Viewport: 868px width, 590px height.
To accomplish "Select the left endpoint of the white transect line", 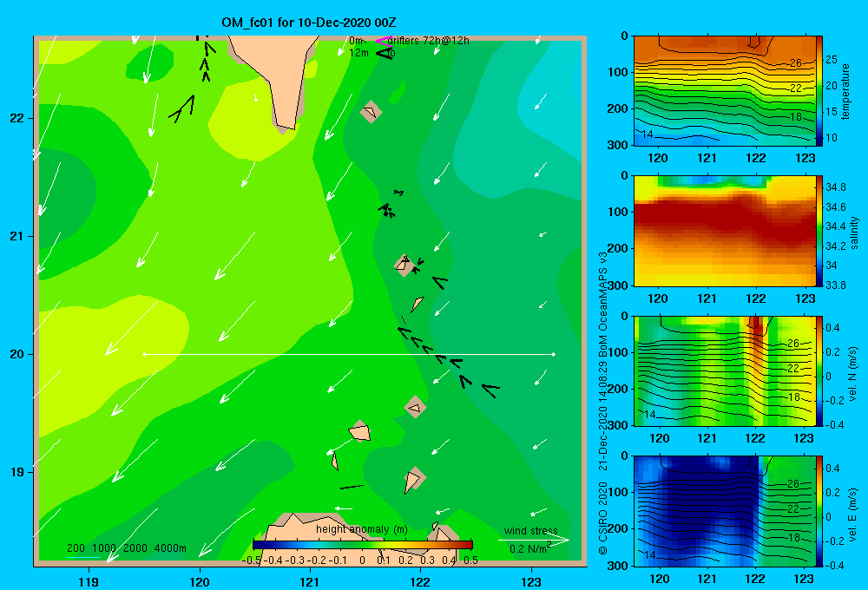I will click(144, 354).
